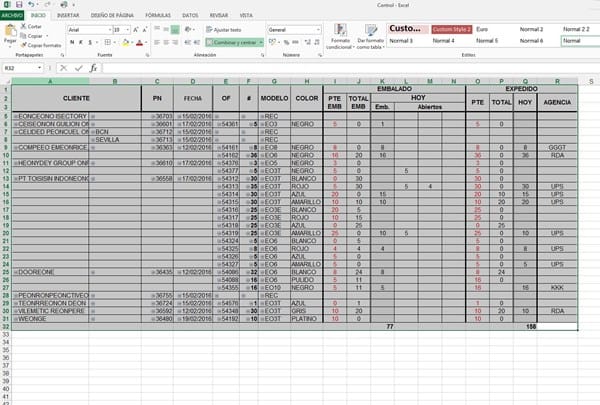Image resolution: width=600 pixels, height=405 pixels.
Task: Toggle bold N formatting
Action: pos(72,42)
